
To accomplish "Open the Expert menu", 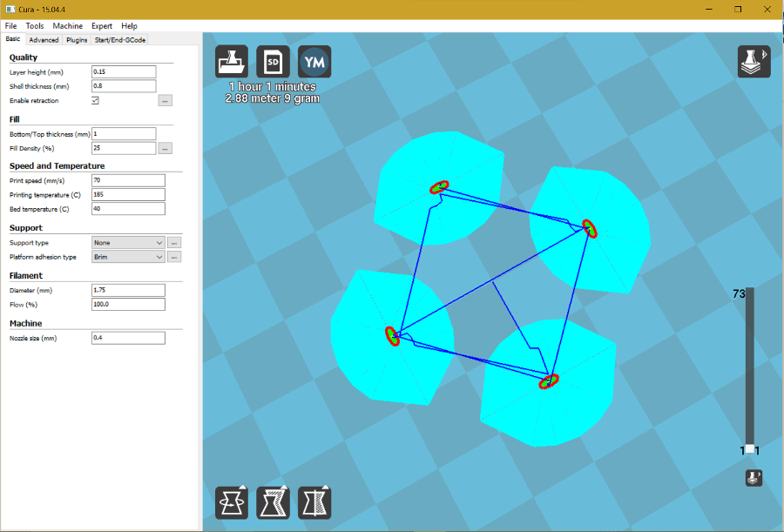I will [102, 26].
